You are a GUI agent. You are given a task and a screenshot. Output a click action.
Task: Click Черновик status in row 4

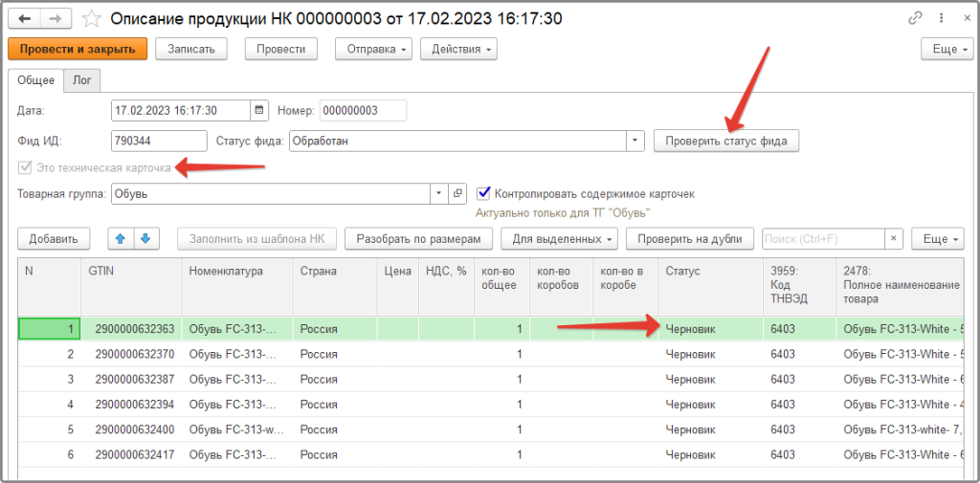pos(711,405)
